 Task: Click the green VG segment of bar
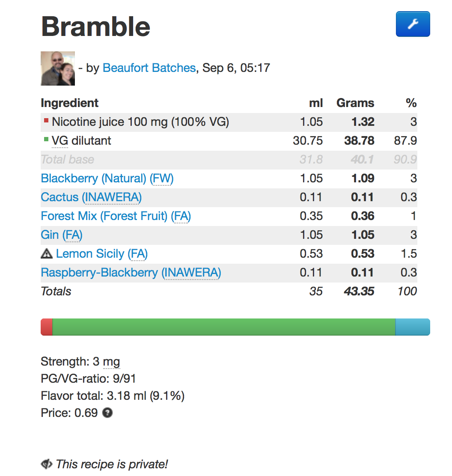[224, 327]
